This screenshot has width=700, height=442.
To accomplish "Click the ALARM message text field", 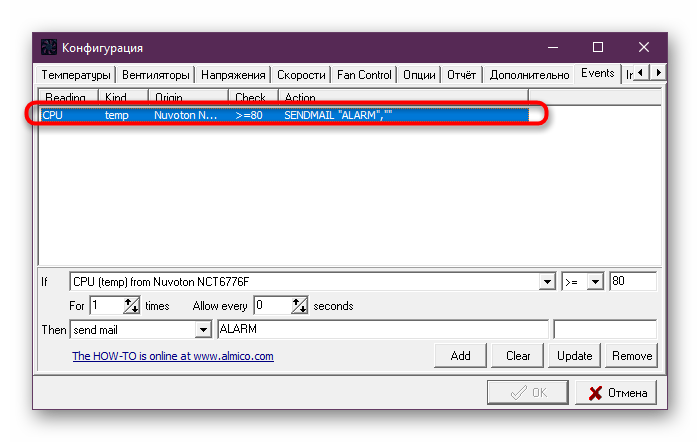I will [382, 329].
